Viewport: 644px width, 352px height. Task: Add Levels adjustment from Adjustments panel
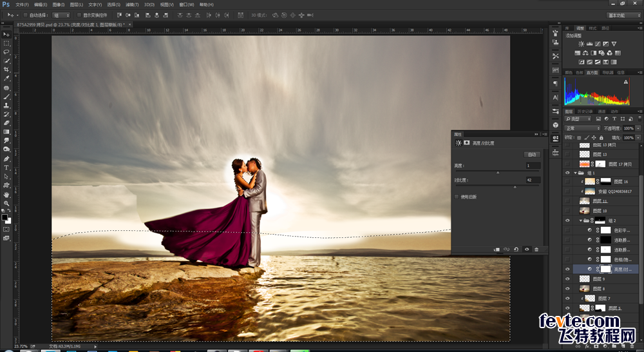[589, 44]
